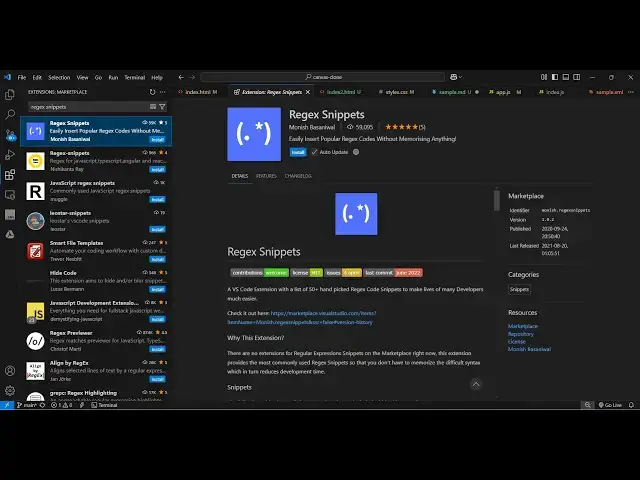Refresh the extensions marketplace list
Viewport: 640px width, 480px height.
152,92
